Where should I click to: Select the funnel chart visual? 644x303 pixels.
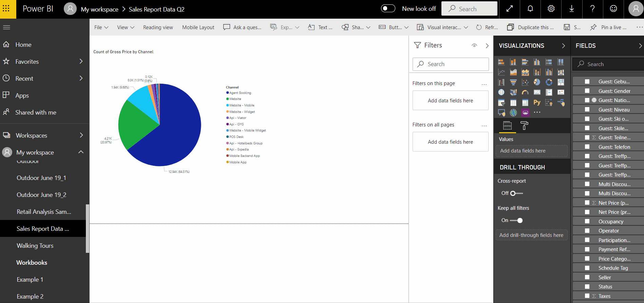point(513,82)
